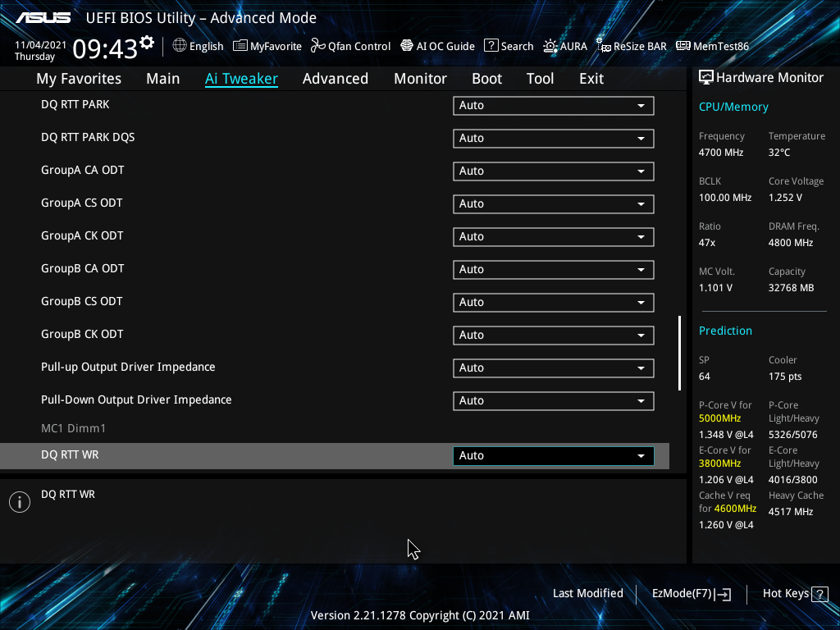Click the Qfan Control fan icon
This screenshot has height=630, width=840.
(x=318, y=46)
